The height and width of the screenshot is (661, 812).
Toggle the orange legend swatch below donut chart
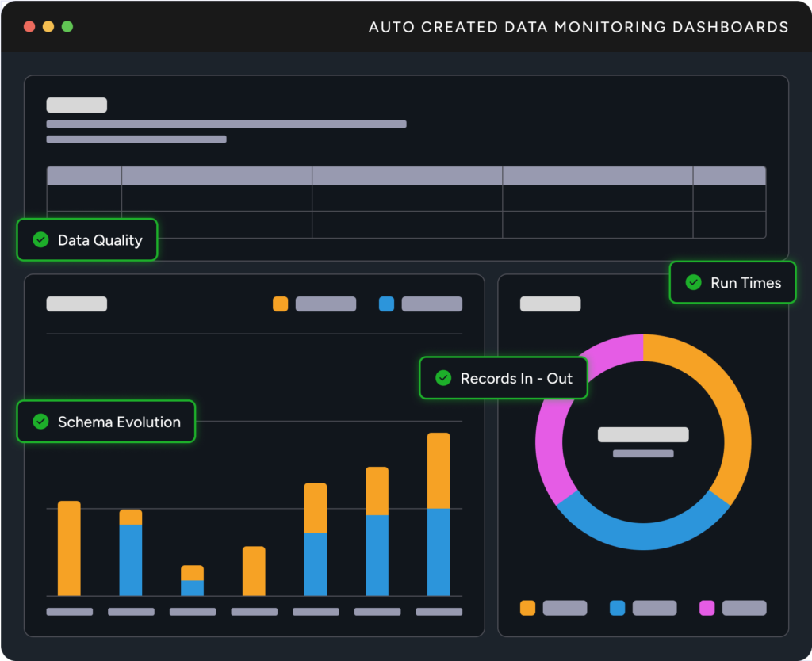[x=527, y=608]
